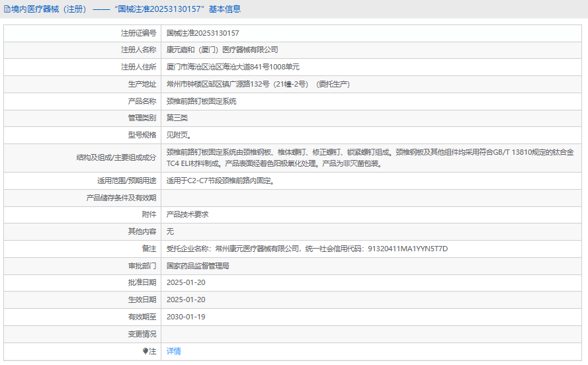Click the lightbulb note icon beside 注
Screen dimensions: 588x365
coord(146,351)
